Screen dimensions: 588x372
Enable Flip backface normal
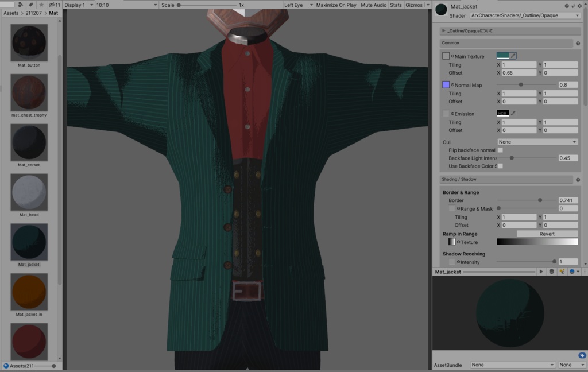pos(500,150)
